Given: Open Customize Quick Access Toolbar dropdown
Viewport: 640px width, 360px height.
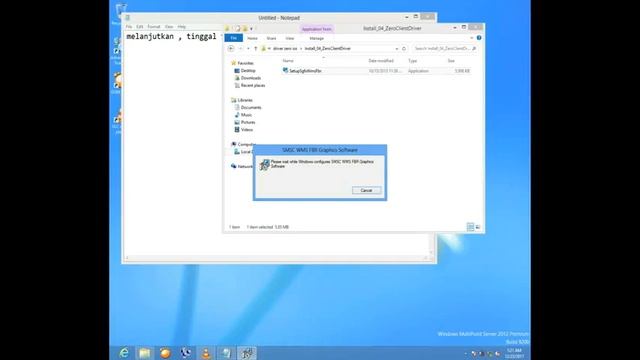Looking at the screenshot, I should pos(251,29).
